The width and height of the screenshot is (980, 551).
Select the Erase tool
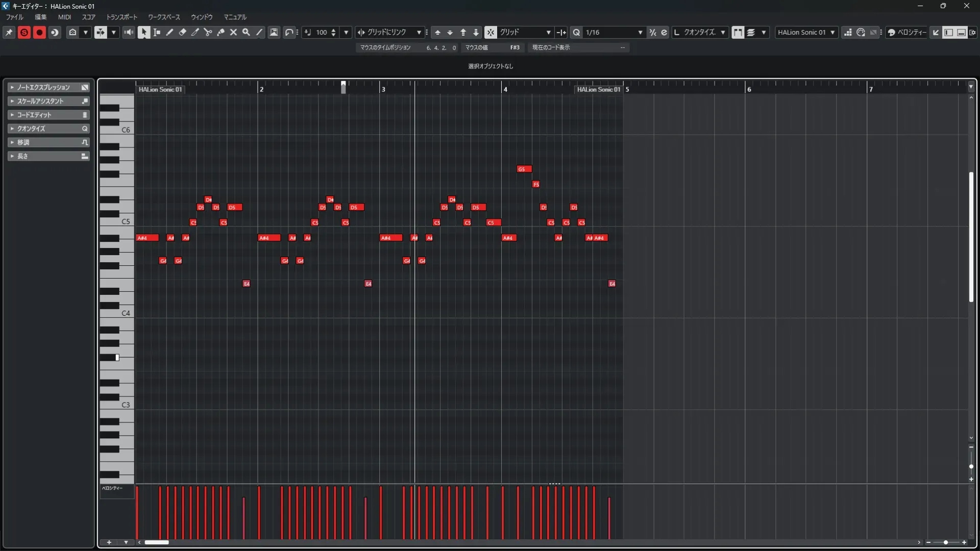[182, 32]
